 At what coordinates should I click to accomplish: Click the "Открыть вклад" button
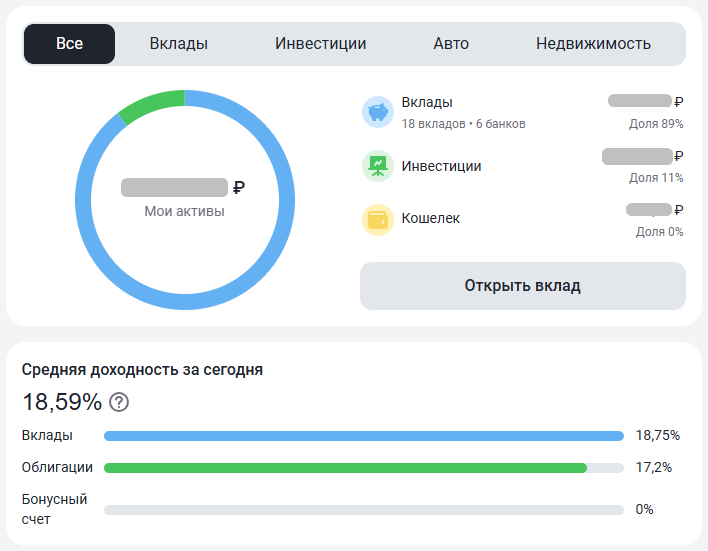523,286
